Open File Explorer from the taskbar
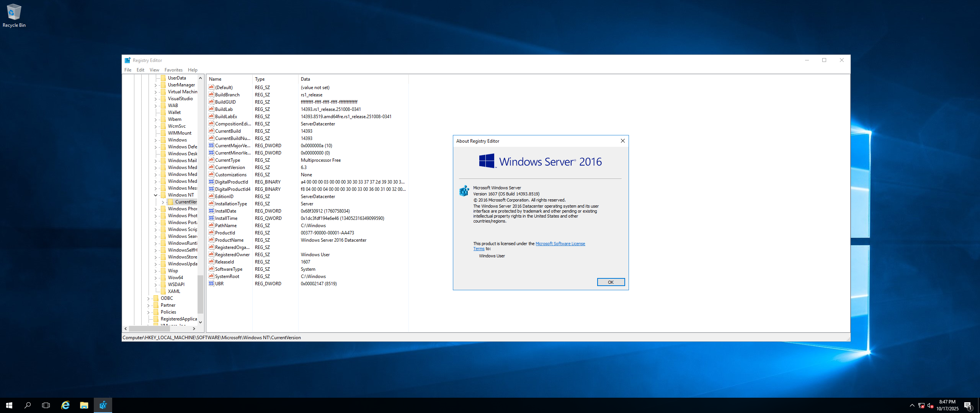The width and height of the screenshot is (980, 413). coord(84,405)
